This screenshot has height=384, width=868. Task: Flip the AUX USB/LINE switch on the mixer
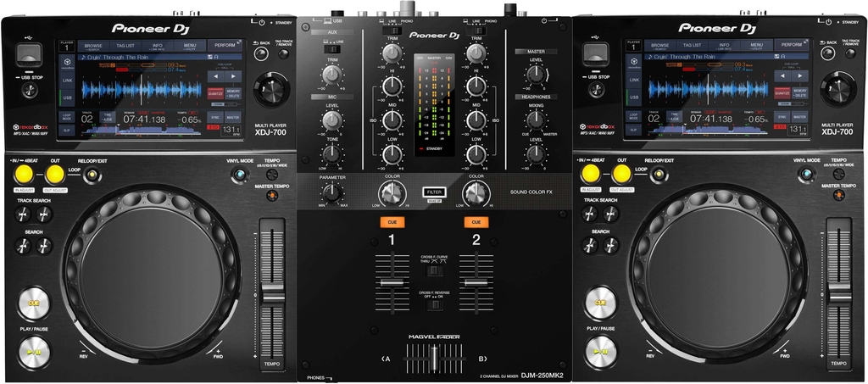point(332,49)
